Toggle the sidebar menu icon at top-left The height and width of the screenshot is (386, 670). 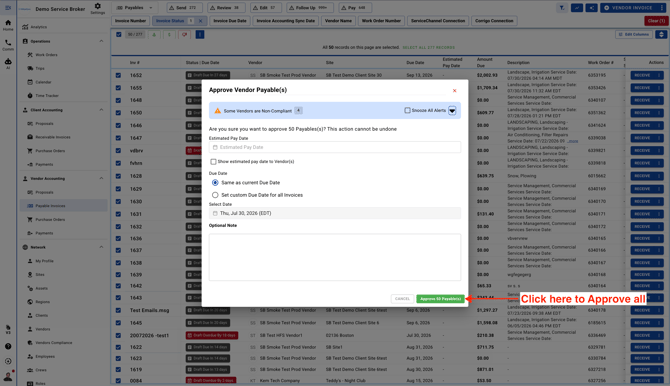click(8, 8)
